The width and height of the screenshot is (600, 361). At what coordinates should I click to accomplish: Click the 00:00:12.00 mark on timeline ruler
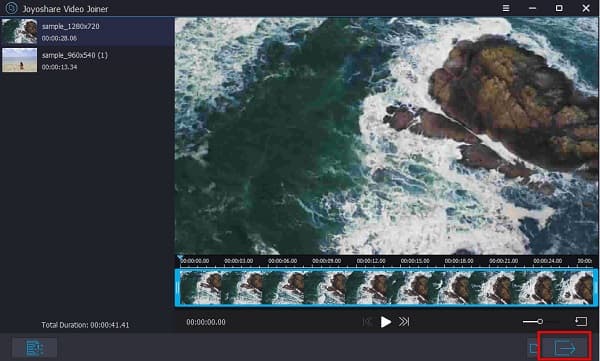[371, 261]
